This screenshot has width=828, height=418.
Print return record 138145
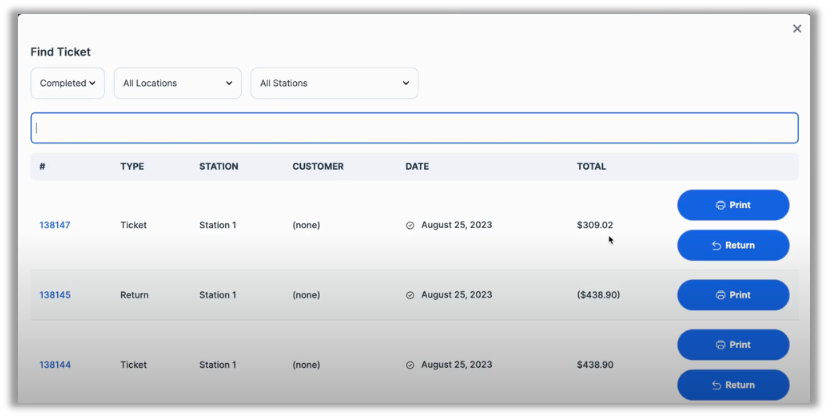(733, 295)
